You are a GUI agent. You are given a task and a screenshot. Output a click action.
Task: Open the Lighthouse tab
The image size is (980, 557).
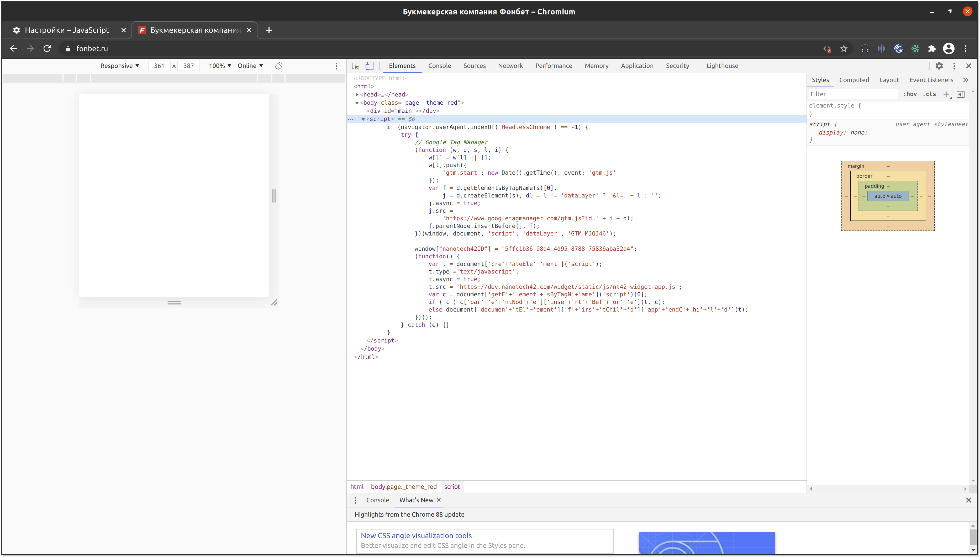coord(722,66)
